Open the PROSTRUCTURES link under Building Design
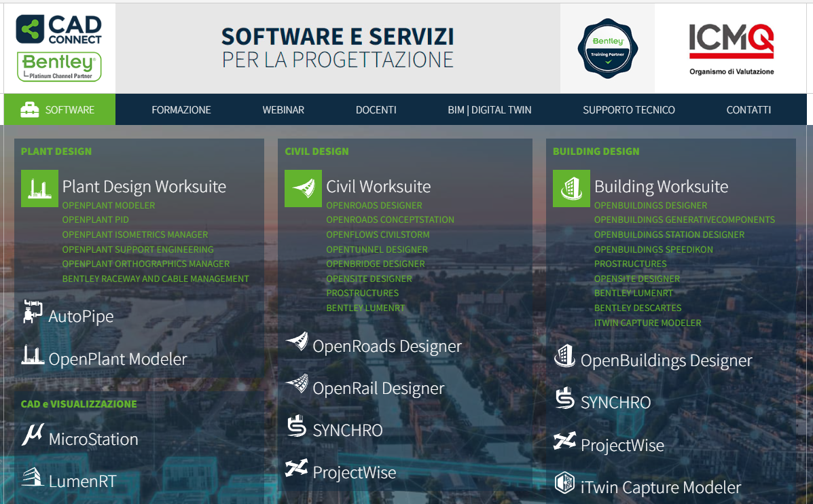Screen dimensions: 813x504 [630, 264]
